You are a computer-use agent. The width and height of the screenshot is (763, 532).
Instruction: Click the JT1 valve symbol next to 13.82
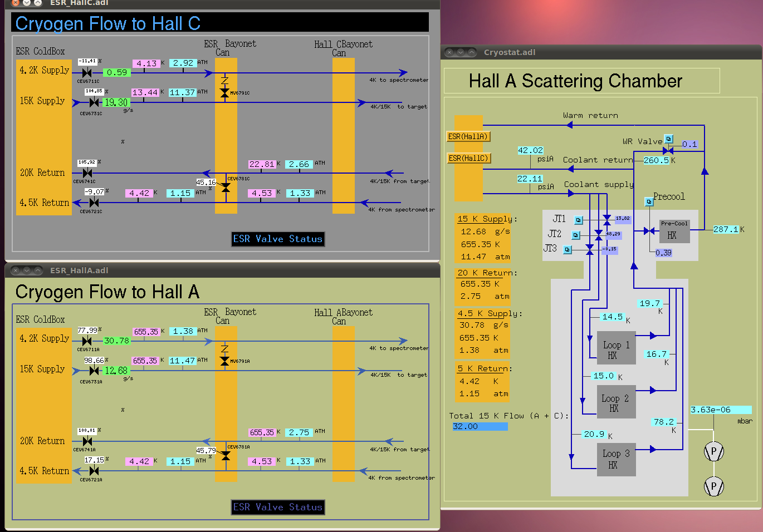click(607, 220)
